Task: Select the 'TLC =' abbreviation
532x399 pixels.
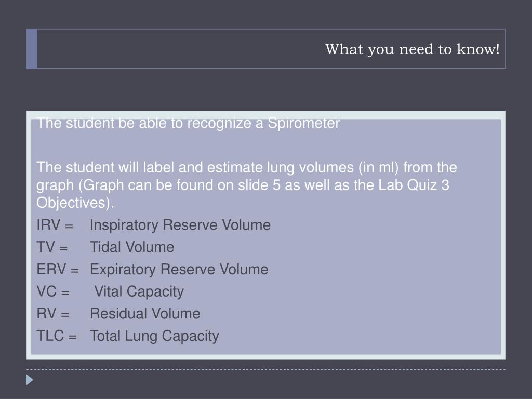Action: pyautogui.click(x=57, y=336)
